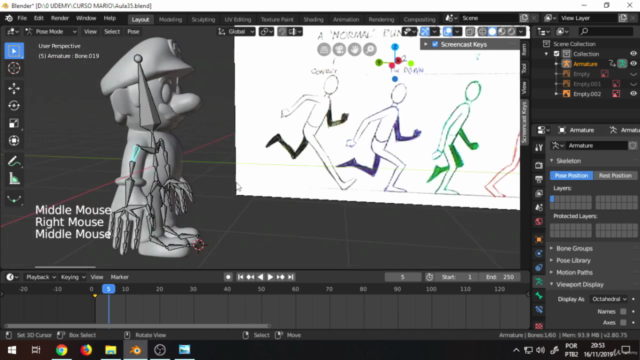
Task: Open Blender from the Windows taskbar
Action: click(x=136, y=350)
